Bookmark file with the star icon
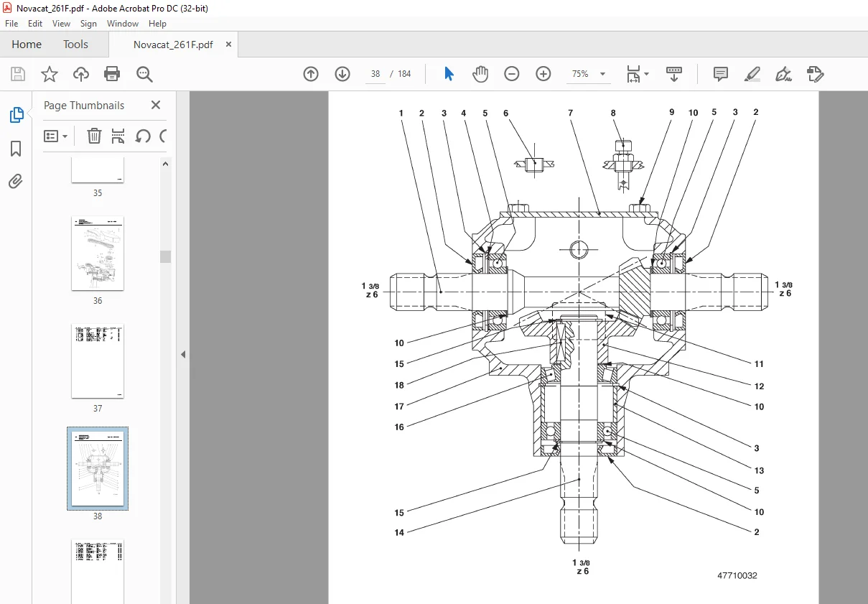The height and width of the screenshot is (604, 868). coord(50,74)
